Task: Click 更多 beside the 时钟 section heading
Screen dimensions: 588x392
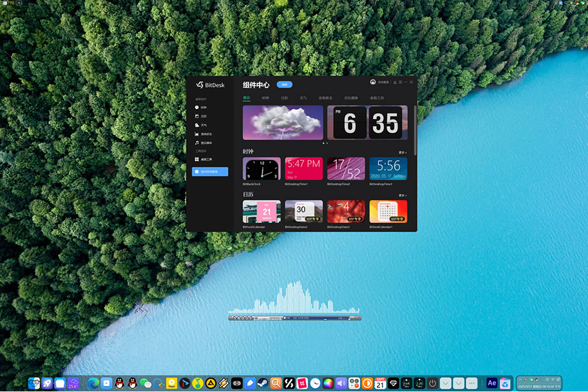Action: [x=402, y=152]
